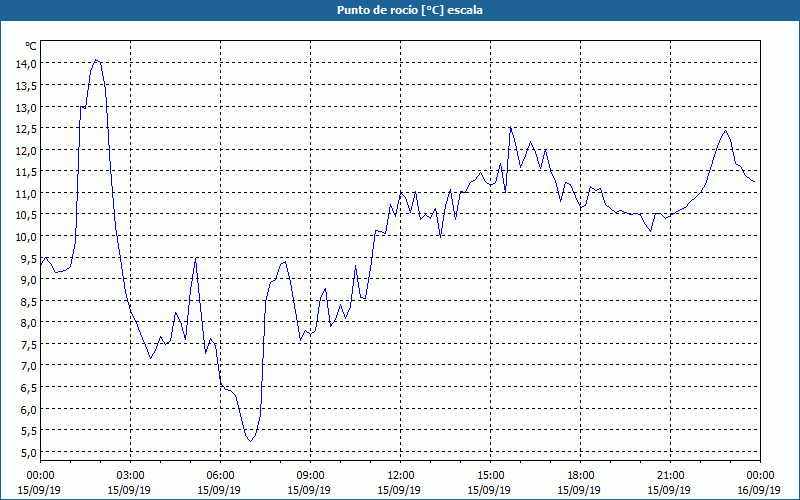Click the 8,0 vertical axis value

(x=29, y=323)
